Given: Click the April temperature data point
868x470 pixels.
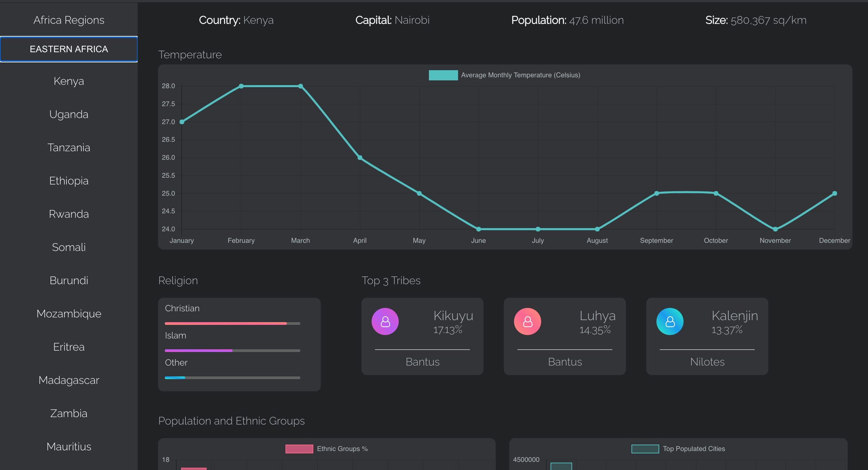Looking at the screenshot, I should click(x=360, y=158).
